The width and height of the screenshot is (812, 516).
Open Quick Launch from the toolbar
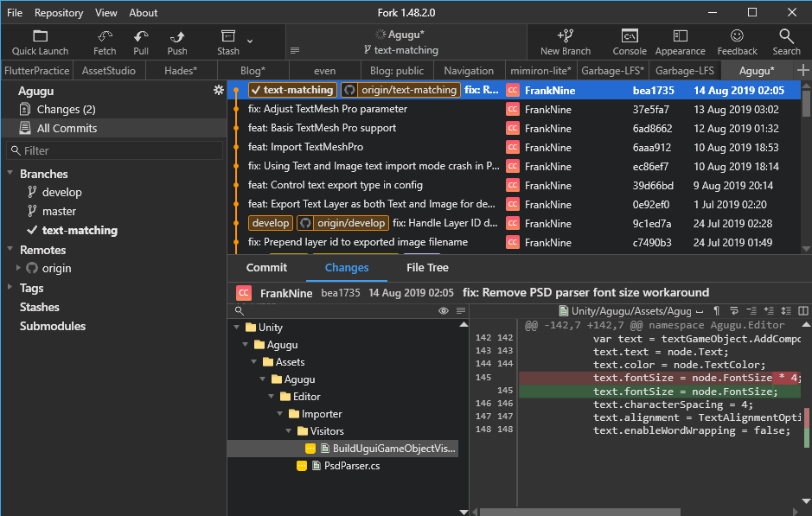pyautogui.click(x=40, y=42)
